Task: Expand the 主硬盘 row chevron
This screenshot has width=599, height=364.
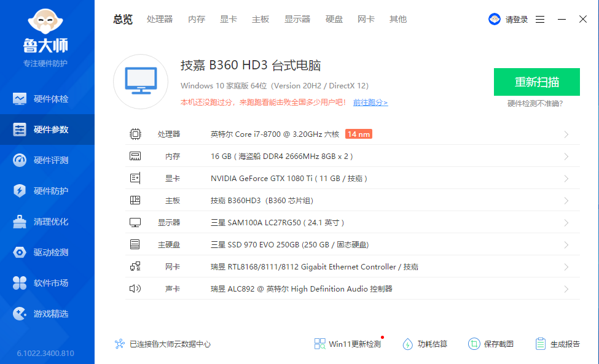Action: 566,245
